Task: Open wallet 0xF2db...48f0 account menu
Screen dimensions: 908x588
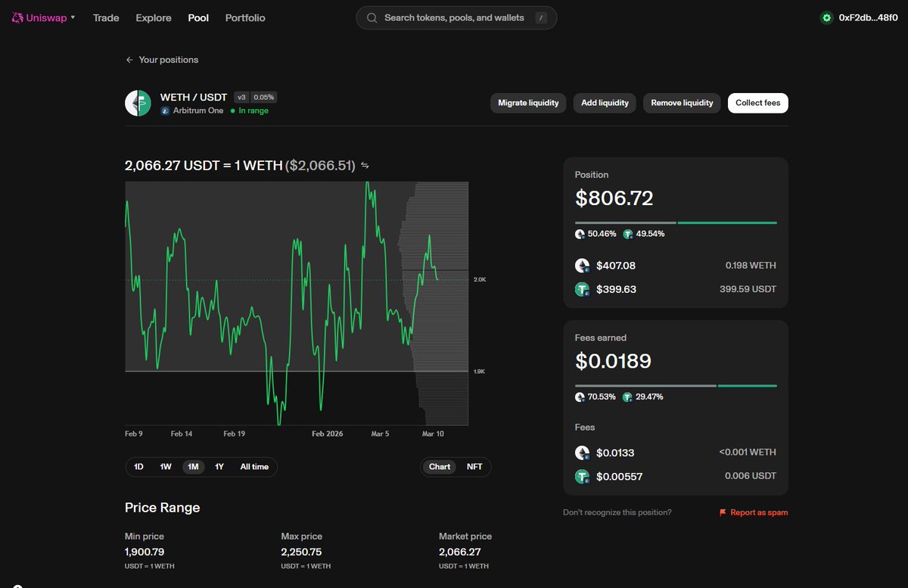Action: (860, 17)
